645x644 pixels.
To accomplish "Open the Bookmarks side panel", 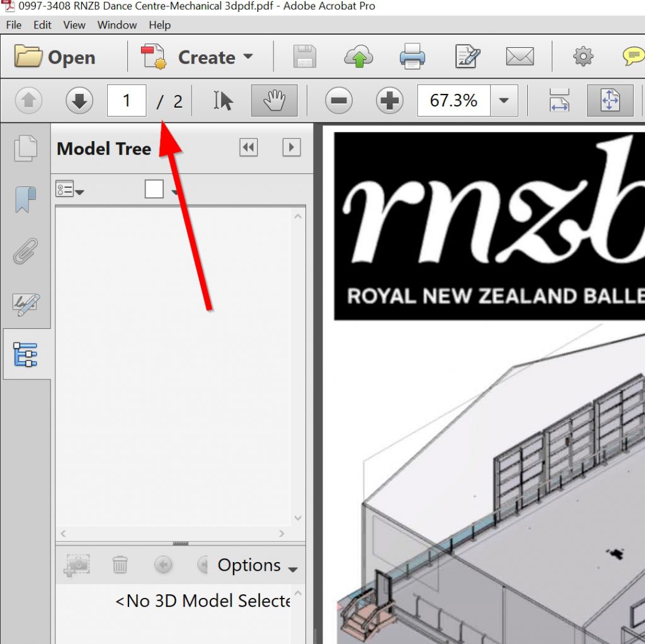I will coord(26,200).
